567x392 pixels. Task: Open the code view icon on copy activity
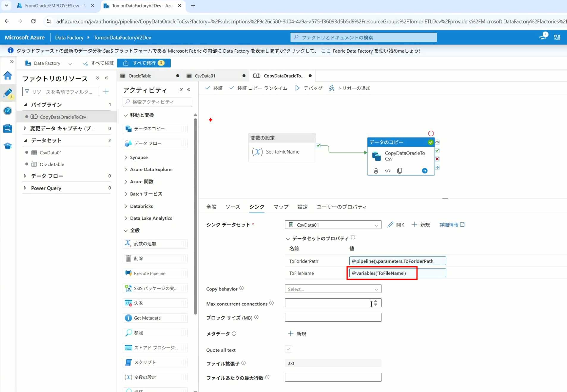point(388,171)
